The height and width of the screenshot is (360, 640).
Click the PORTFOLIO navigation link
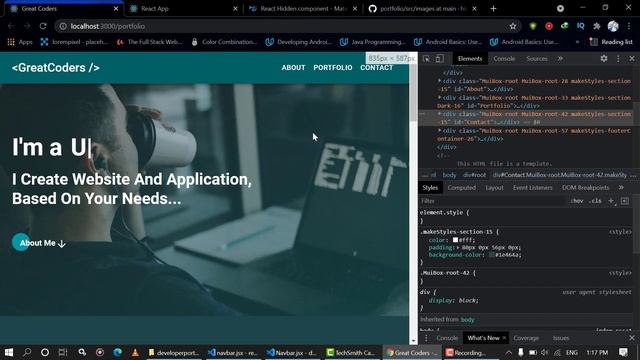pyautogui.click(x=333, y=68)
